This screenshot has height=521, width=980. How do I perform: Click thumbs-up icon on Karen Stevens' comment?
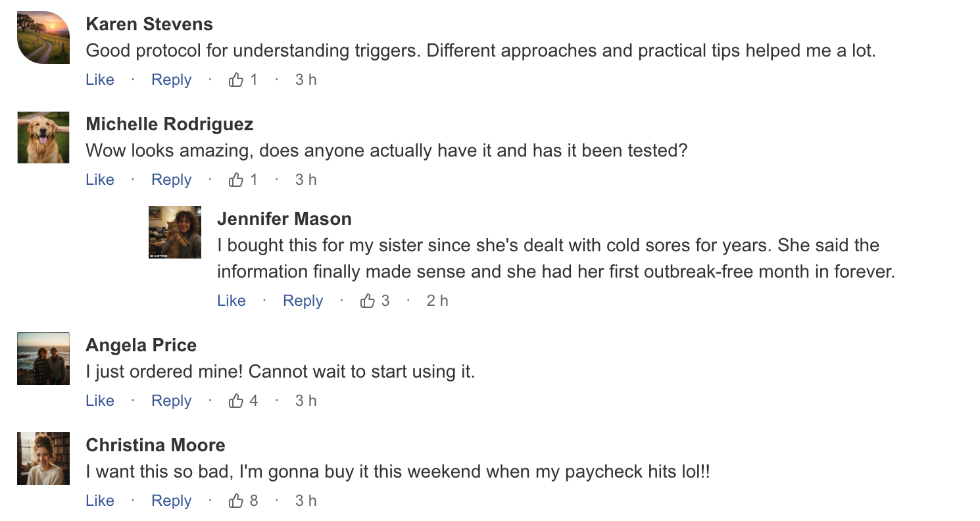235,80
